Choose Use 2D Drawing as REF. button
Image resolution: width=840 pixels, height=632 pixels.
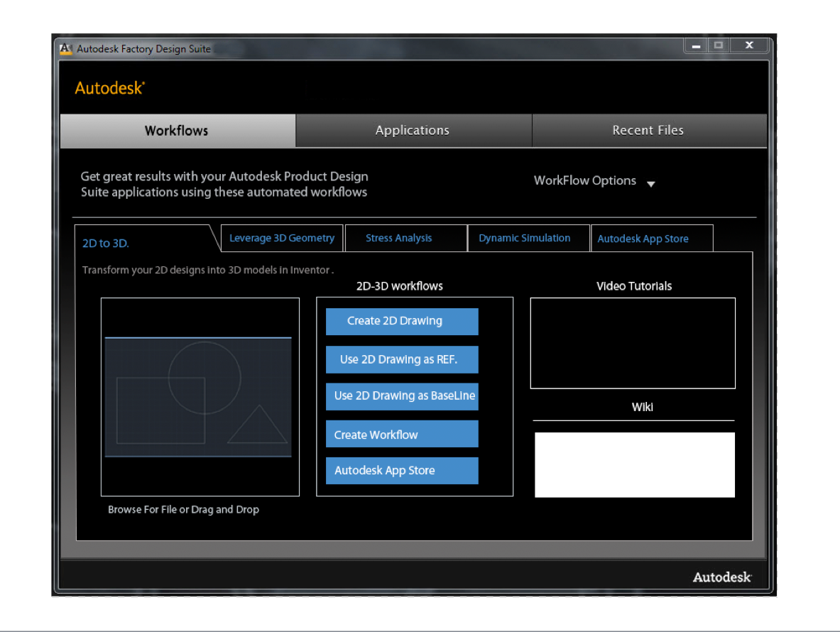[x=402, y=359]
